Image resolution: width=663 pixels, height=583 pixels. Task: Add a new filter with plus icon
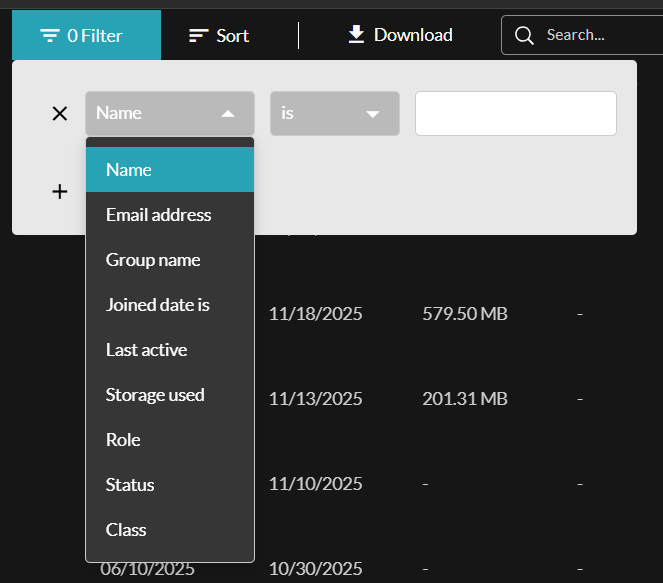tap(60, 192)
